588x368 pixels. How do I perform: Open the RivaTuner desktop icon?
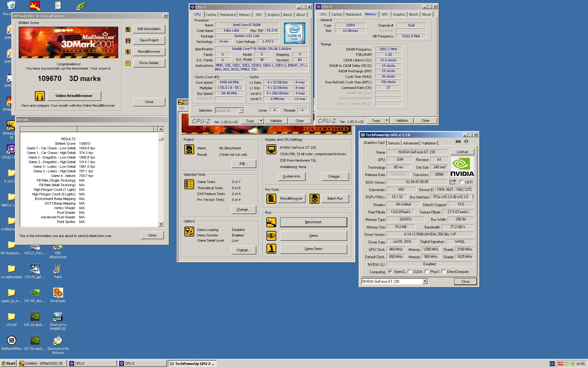(58, 295)
